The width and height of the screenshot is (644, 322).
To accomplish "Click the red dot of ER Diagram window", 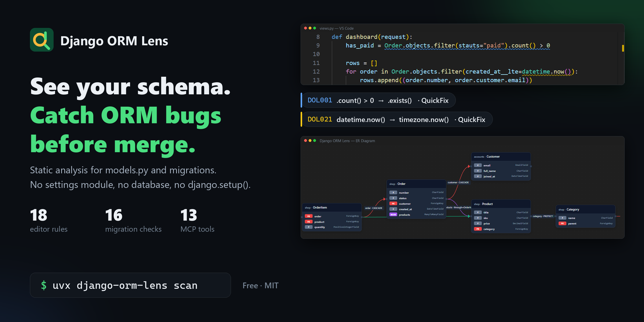I will [305, 141].
